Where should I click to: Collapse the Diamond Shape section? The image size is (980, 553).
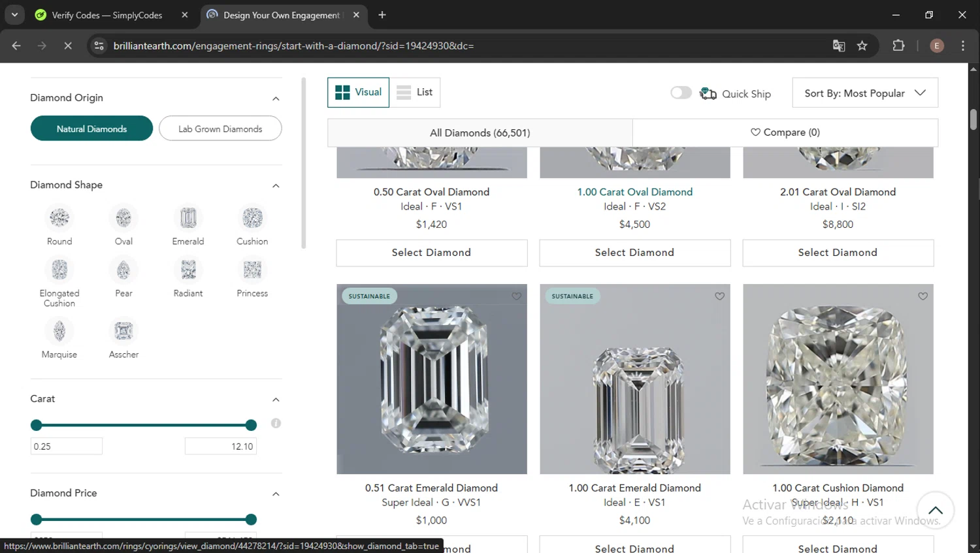(x=276, y=186)
